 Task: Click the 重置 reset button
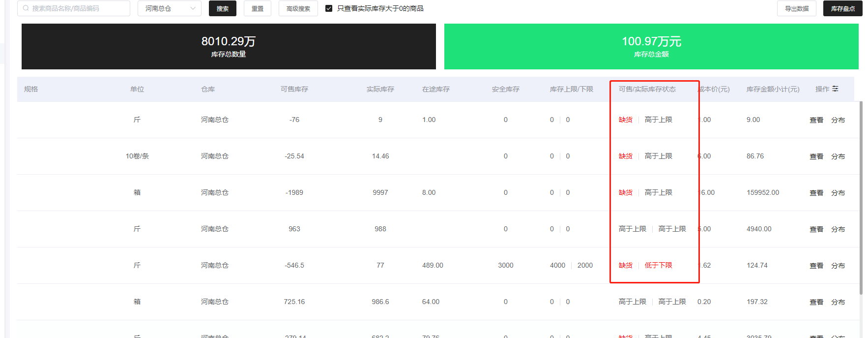click(258, 8)
